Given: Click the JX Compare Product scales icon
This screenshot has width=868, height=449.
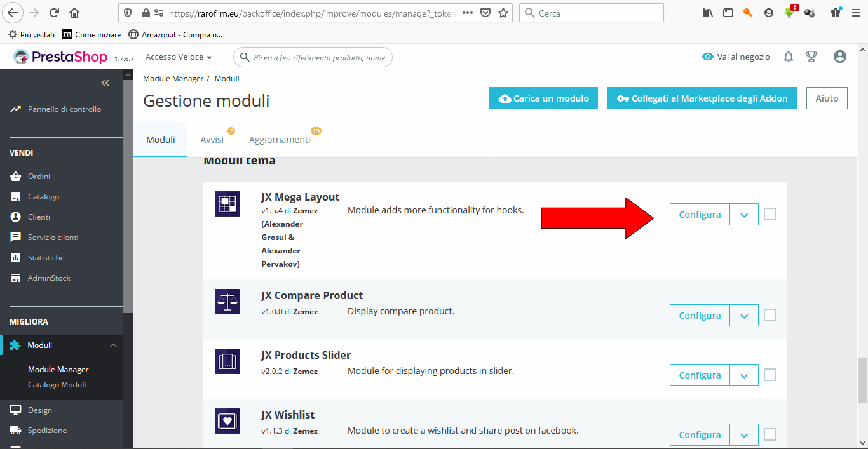Looking at the screenshot, I should (227, 302).
